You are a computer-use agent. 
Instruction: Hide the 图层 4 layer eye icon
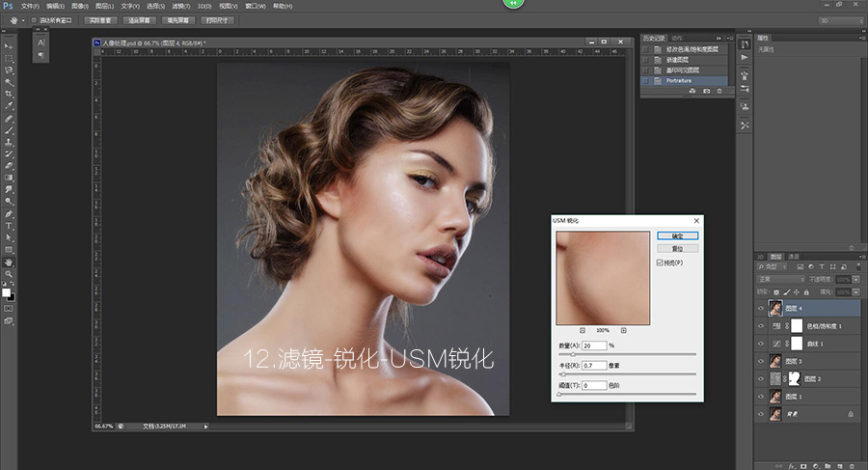point(761,309)
